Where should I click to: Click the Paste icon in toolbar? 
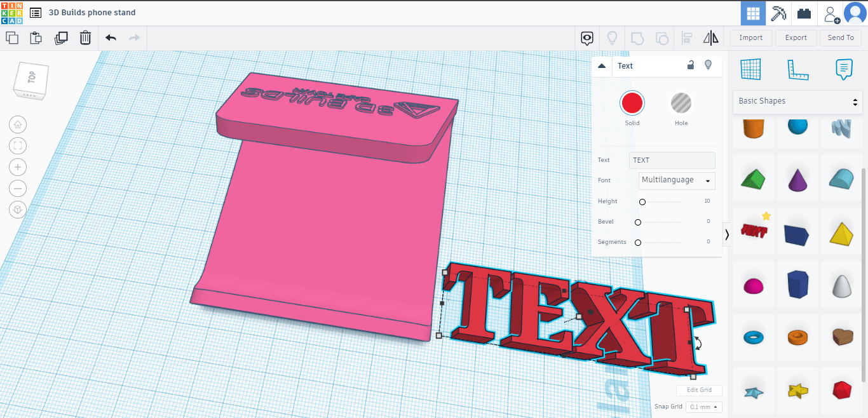pyautogui.click(x=36, y=38)
